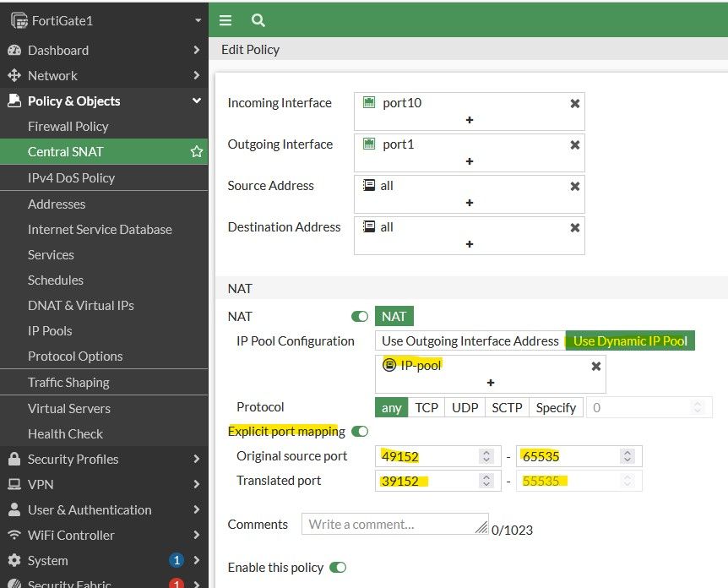The image size is (728, 588).
Task: Click the hamburger menu icon in header
Action: (225, 20)
